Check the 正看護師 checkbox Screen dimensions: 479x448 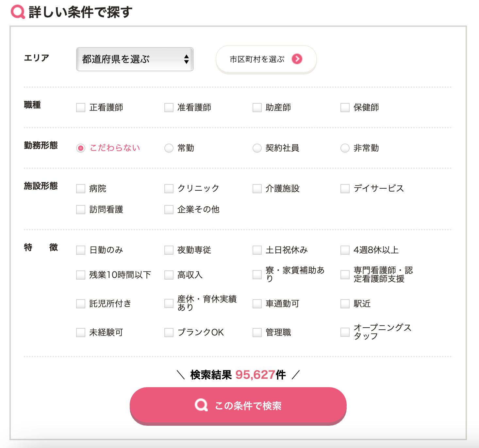[x=81, y=108]
